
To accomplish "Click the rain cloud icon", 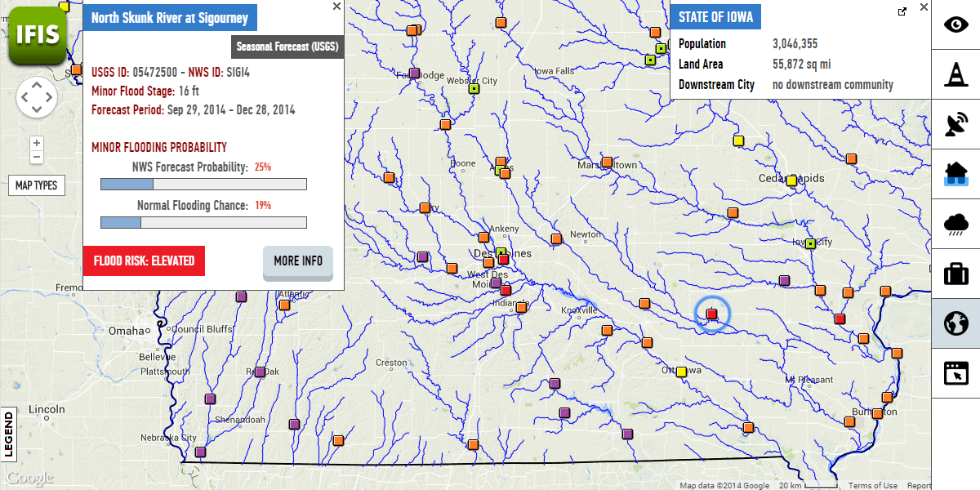I will [955, 224].
